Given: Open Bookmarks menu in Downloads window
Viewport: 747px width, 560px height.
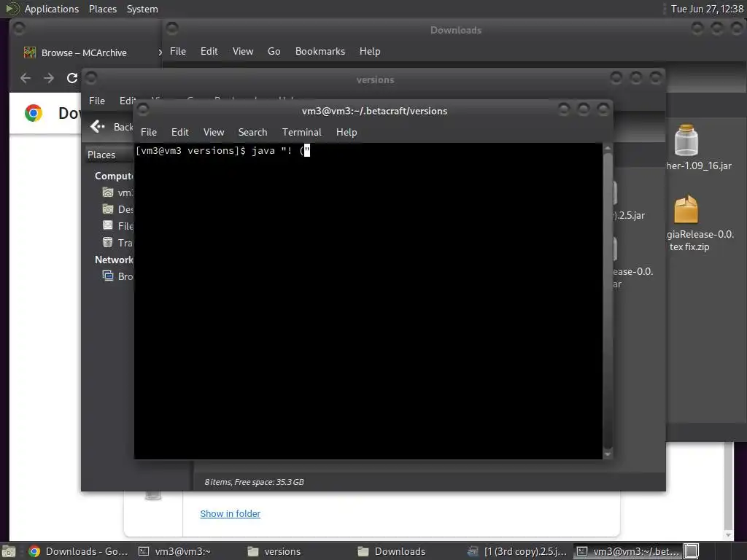Looking at the screenshot, I should click(x=320, y=51).
